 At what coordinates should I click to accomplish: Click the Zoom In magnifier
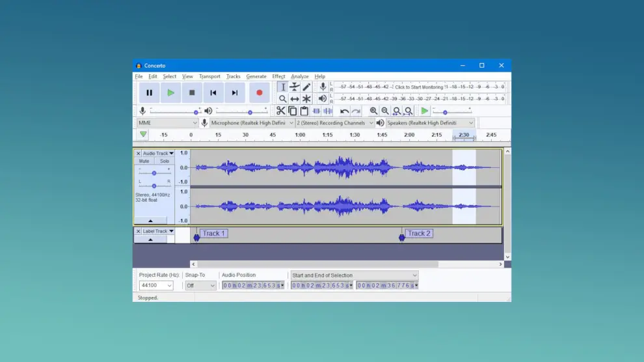point(373,111)
